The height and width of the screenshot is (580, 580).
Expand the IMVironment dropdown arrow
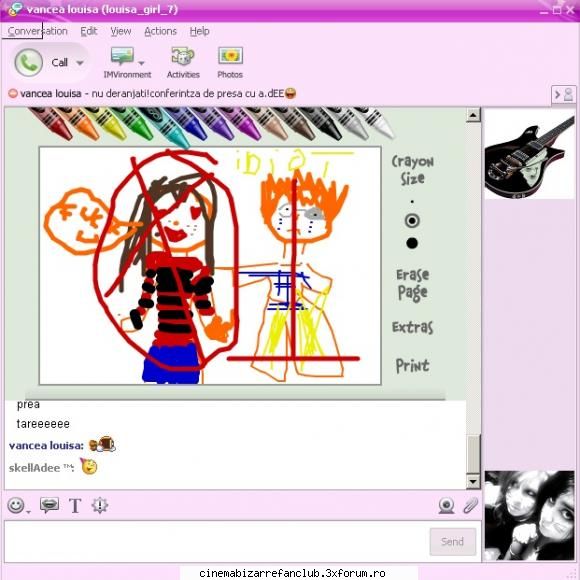(x=141, y=63)
